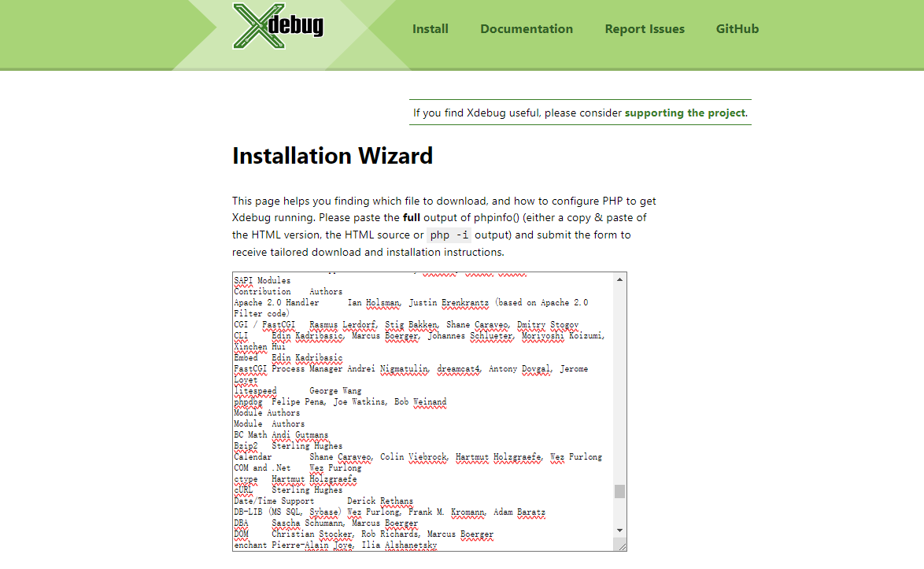The image size is (924, 569).
Task: Click the textarea scrollbar thumb
Action: click(619, 491)
